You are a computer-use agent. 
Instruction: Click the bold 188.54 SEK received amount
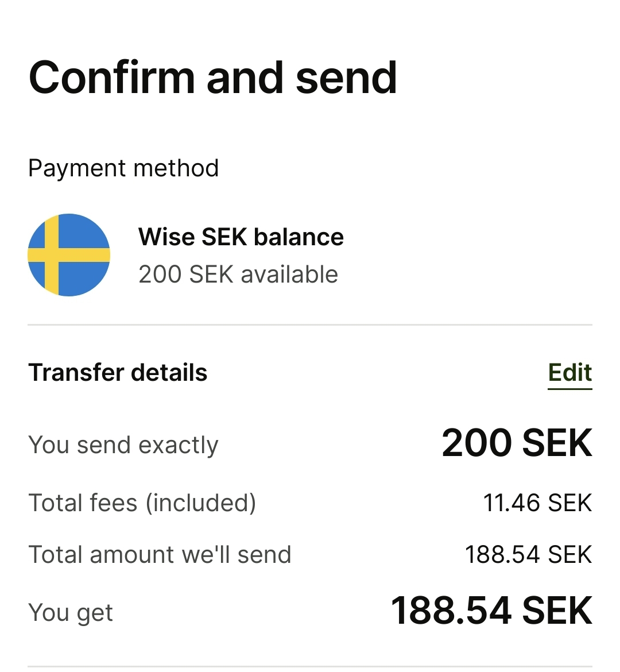pos(491,611)
